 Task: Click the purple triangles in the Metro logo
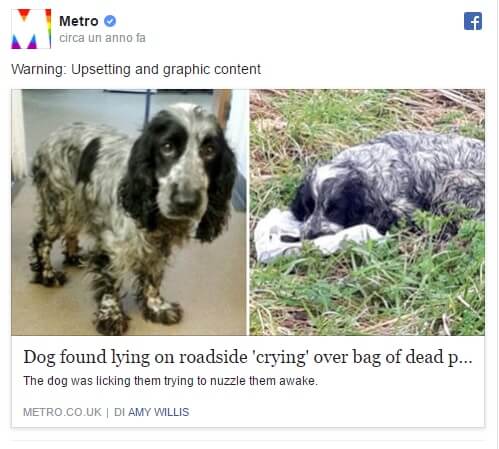click(24, 42)
